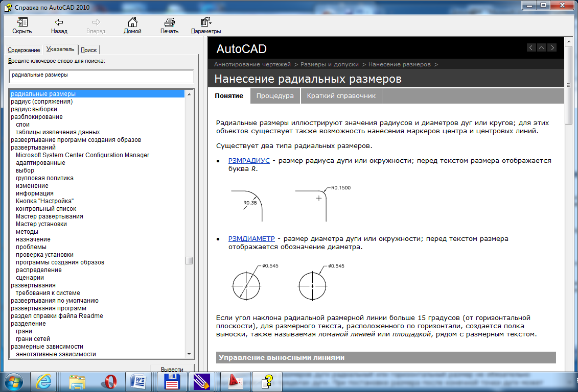Screen dimensions: 578x392
Task: Select index entry Кнопка "Настройка"
Action: point(44,201)
